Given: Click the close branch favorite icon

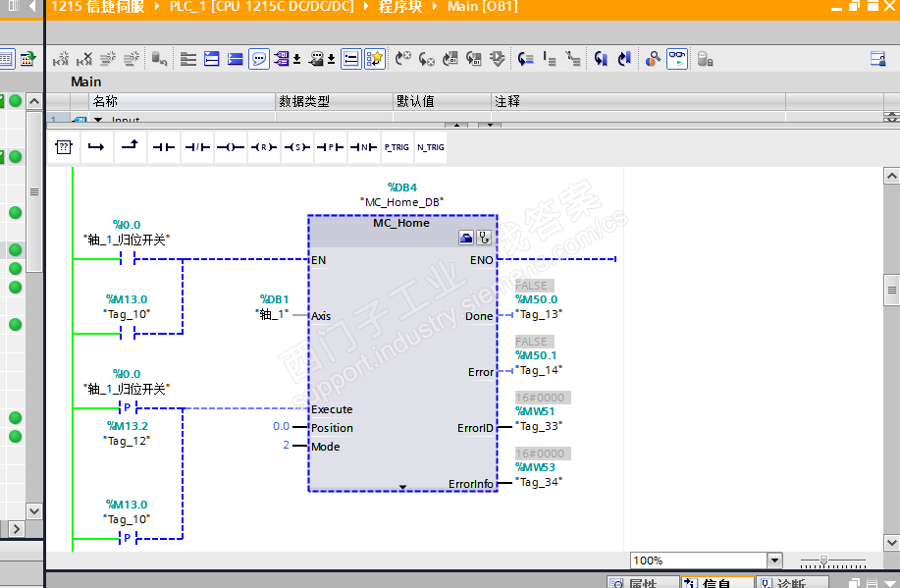Looking at the screenshot, I should [130, 147].
